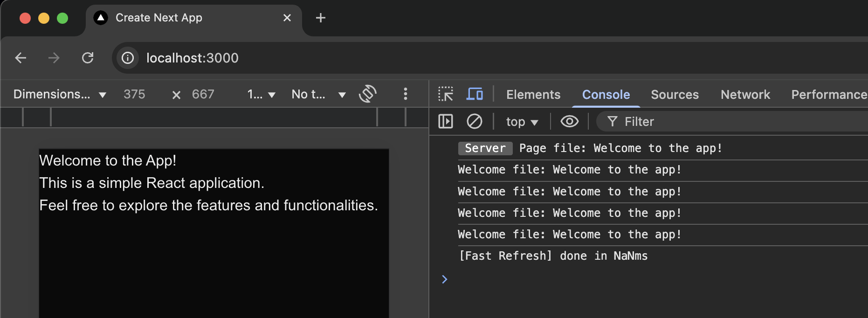The width and height of the screenshot is (868, 318).
Task: Switch to the Console panel
Action: [606, 95]
